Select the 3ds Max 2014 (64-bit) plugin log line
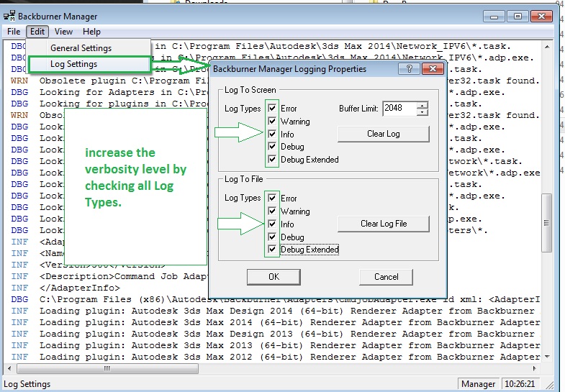This screenshot has height=392, width=565. pyautogui.click(x=276, y=322)
